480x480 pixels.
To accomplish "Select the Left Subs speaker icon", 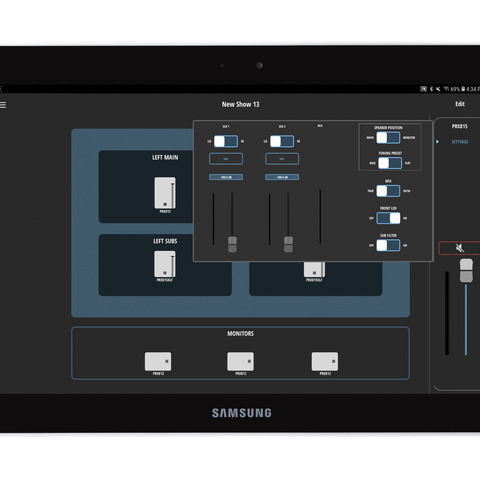I will [165, 264].
